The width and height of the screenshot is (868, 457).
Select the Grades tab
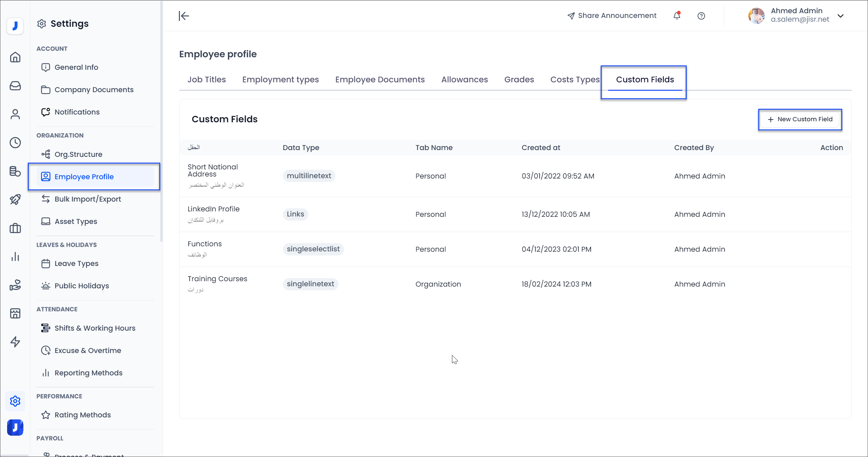[519, 80]
